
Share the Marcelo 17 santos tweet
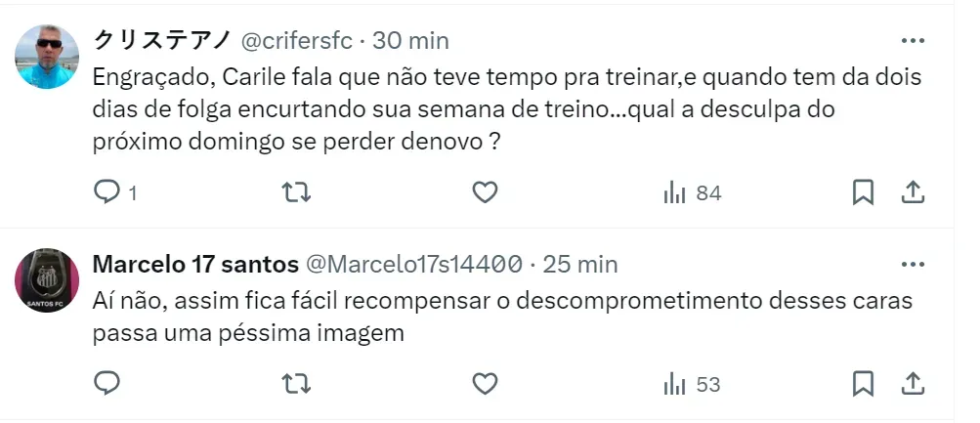[x=912, y=384]
